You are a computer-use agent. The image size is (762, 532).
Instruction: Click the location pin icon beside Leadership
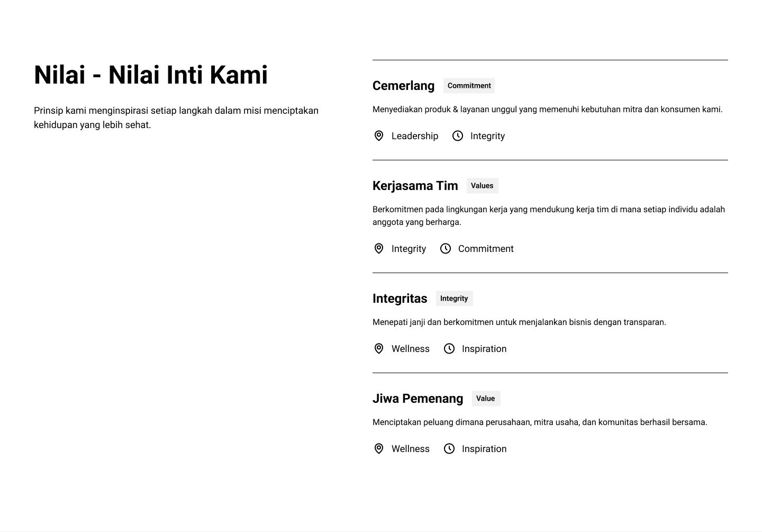click(379, 136)
